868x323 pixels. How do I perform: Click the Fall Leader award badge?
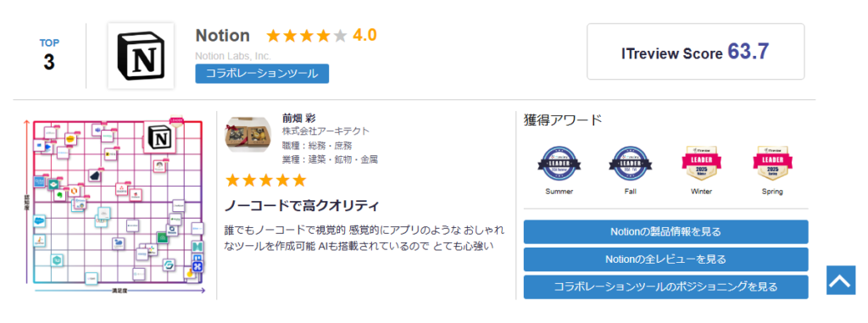click(630, 165)
